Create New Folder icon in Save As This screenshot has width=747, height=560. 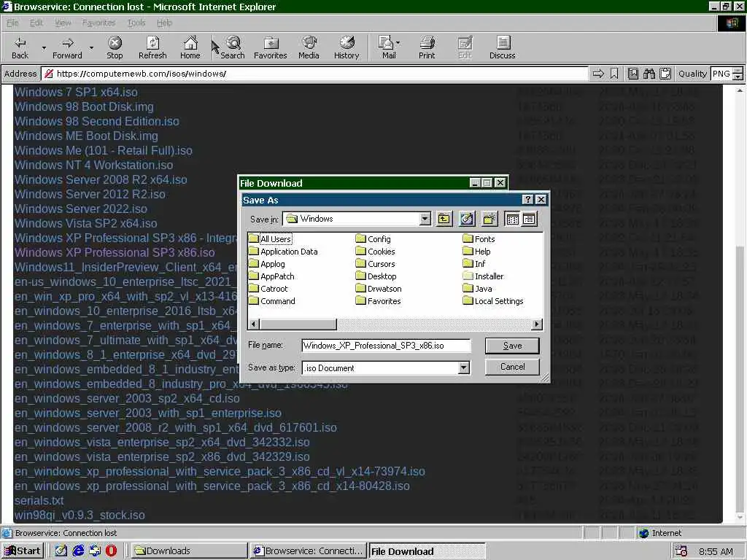click(x=489, y=219)
